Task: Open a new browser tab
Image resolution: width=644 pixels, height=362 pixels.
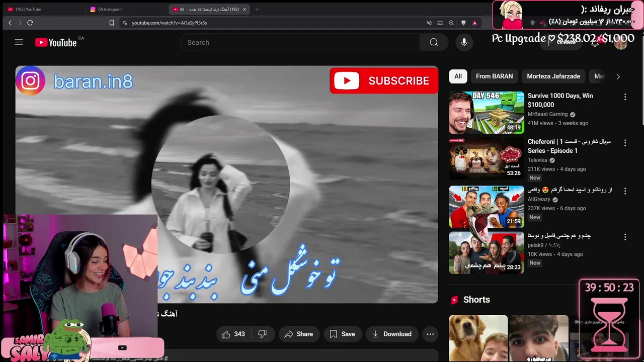Action: coord(257,9)
